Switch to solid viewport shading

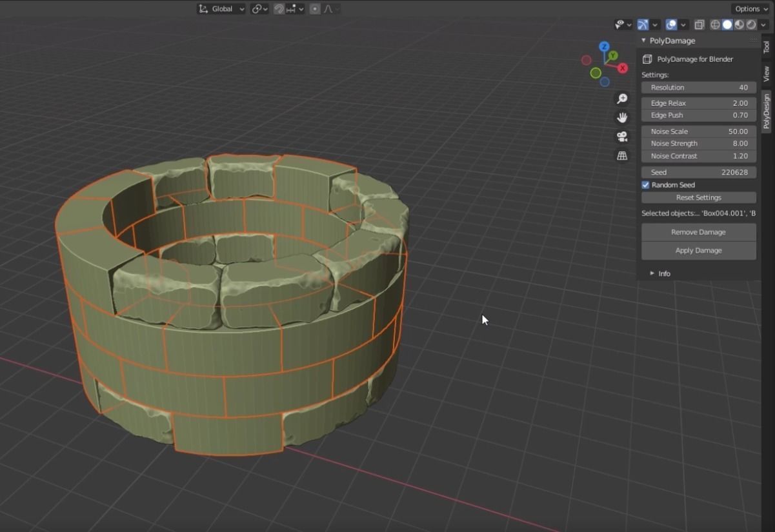727,25
